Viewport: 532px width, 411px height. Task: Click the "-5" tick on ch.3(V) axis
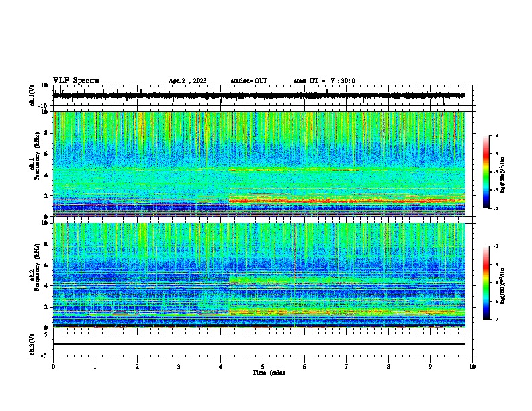[x=46, y=355]
